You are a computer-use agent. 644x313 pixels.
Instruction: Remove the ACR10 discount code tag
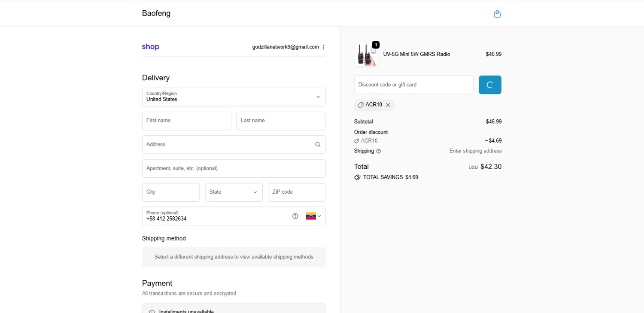[388, 105]
